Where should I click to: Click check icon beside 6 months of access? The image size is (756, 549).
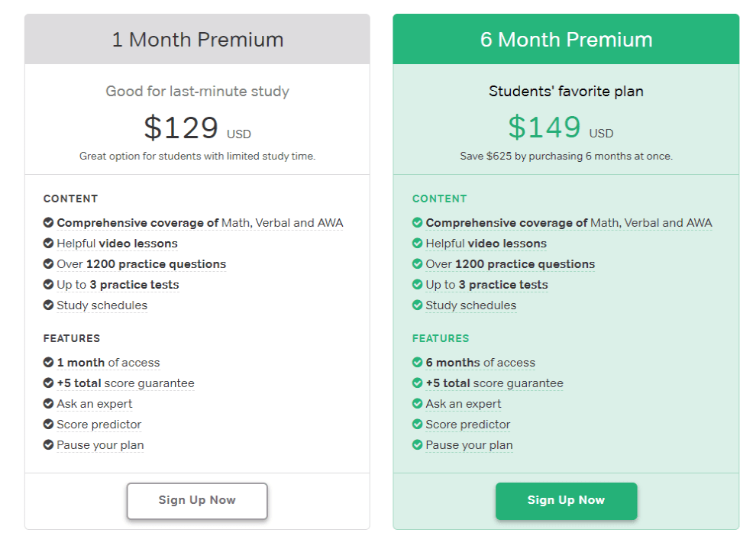coord(417,363)
